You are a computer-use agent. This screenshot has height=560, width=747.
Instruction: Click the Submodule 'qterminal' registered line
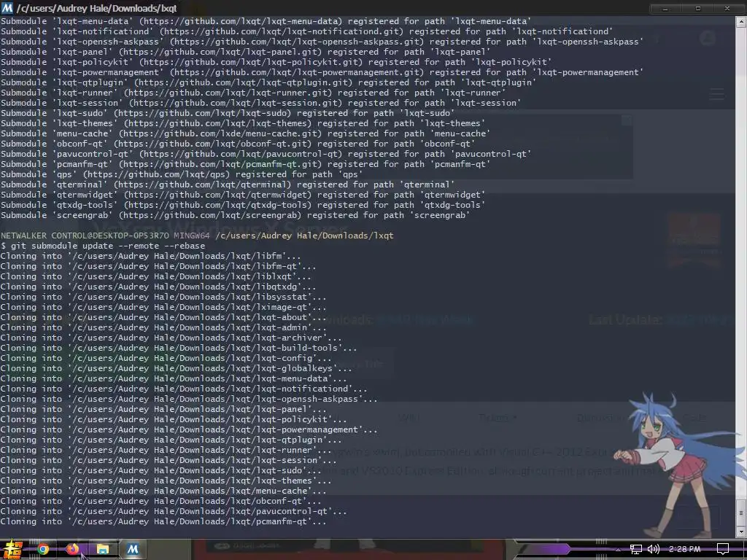pos(228,184)
